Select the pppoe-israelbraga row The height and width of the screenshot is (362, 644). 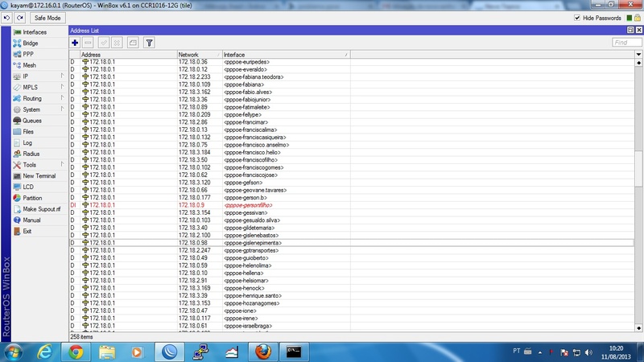(352, 326)
